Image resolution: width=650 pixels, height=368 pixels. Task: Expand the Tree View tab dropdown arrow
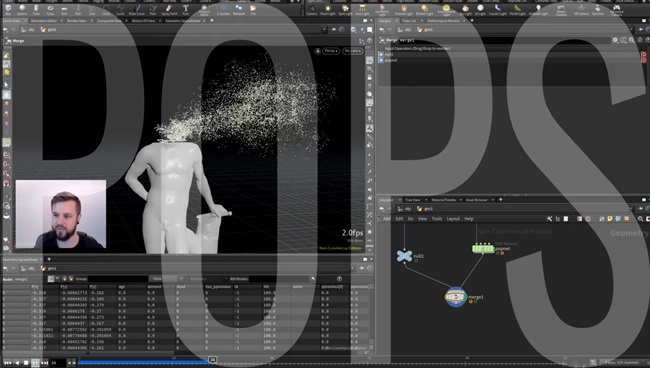click(x=427, y=200)
